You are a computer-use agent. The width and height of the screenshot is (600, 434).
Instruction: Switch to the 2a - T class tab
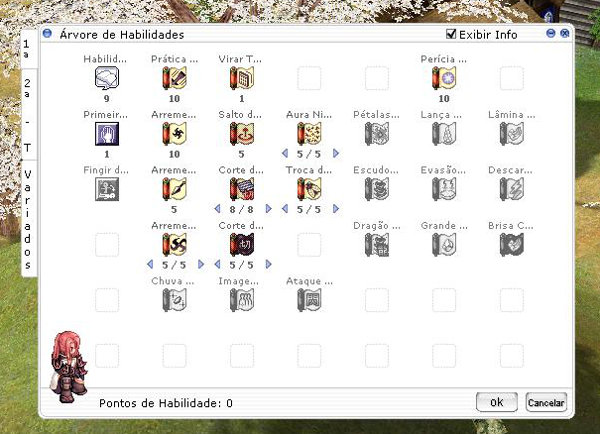pos(28,114)
